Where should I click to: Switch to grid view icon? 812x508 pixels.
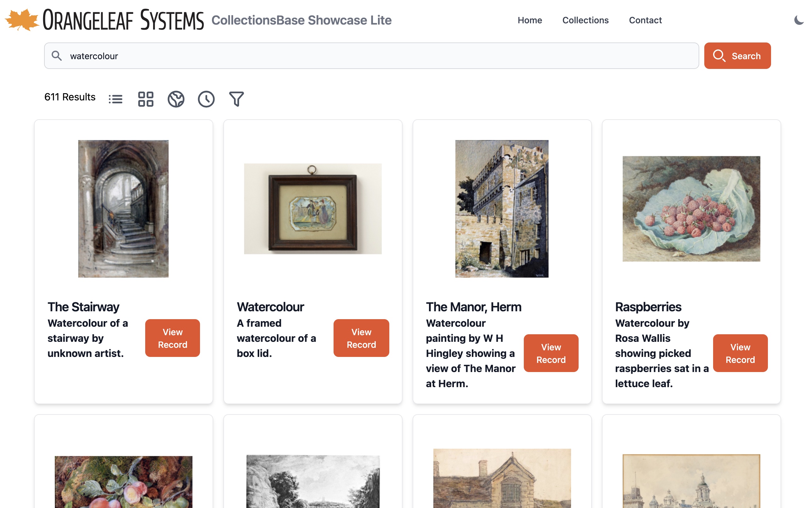[146, 99]
